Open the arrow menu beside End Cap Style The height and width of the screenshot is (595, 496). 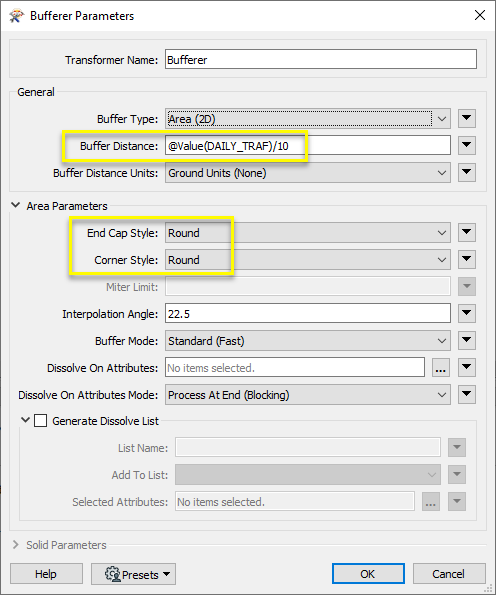tap(466, 233)
